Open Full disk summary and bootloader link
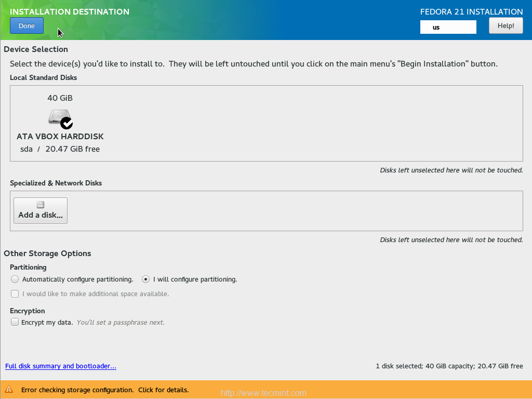532x399 pixels. [x=61, y=366]
